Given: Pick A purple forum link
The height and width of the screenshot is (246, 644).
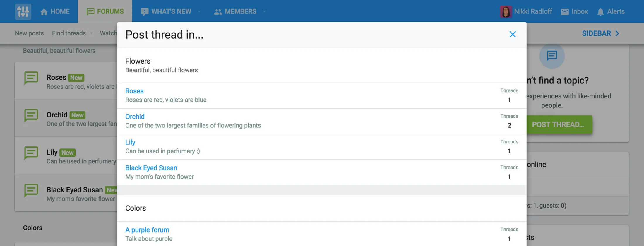Looking at the screenshot, I should click(147, 230).
